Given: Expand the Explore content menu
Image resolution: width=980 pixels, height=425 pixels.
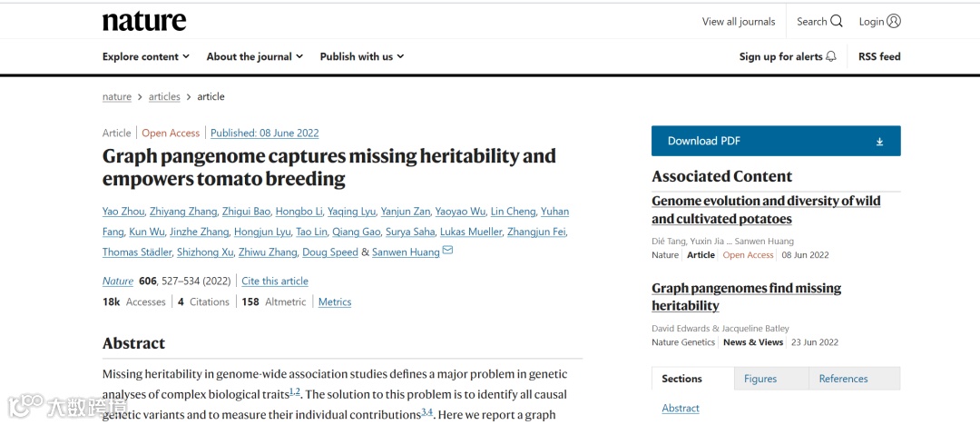Looking at the screenshot, I should (146, 56).
